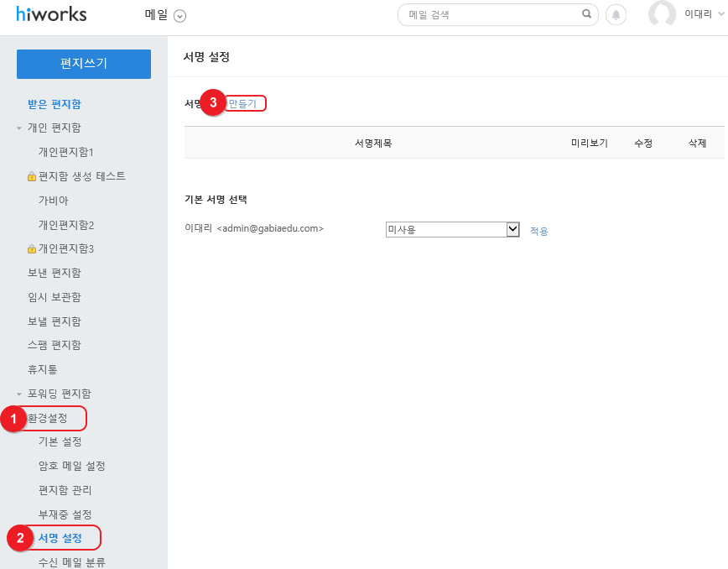
Task: Click the 수정 column header
Action: click(643, 143)
